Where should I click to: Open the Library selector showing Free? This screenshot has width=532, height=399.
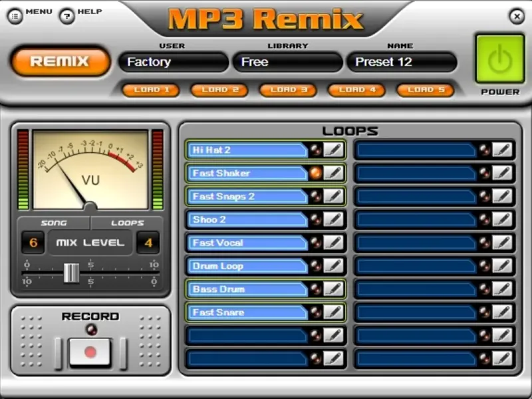pyautogui.click(x=288, y=62)
